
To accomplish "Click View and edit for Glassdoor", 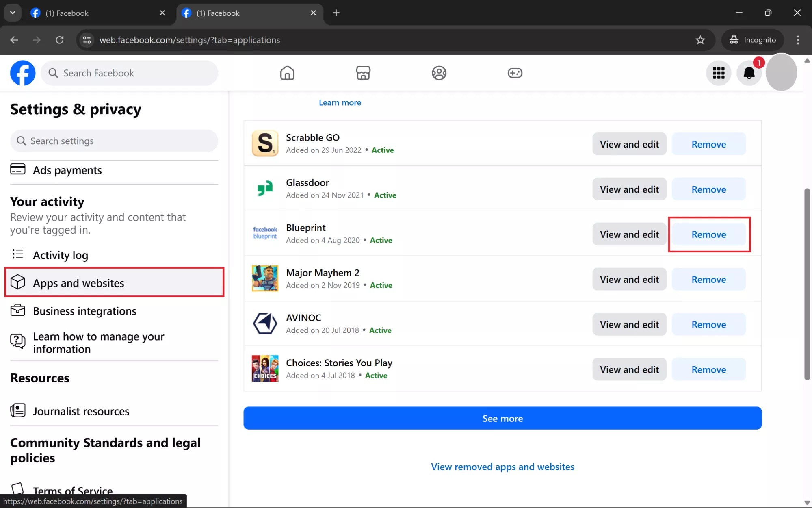I will [x=629, y=189].
